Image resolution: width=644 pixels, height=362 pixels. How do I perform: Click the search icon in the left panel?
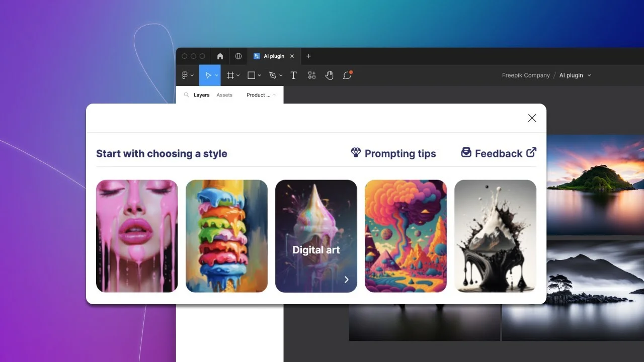pyautogui.click(x=186, y=95)
